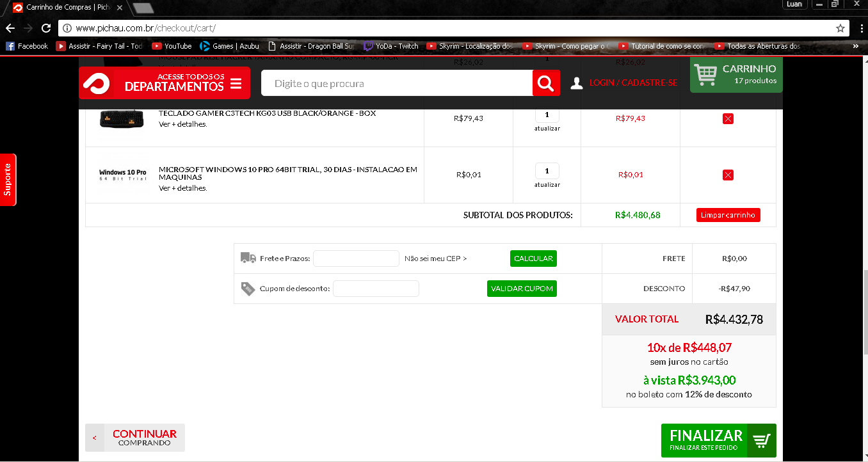Click the VALIDAR CUPOM button

pyautogui.click(x=522, y=289)
